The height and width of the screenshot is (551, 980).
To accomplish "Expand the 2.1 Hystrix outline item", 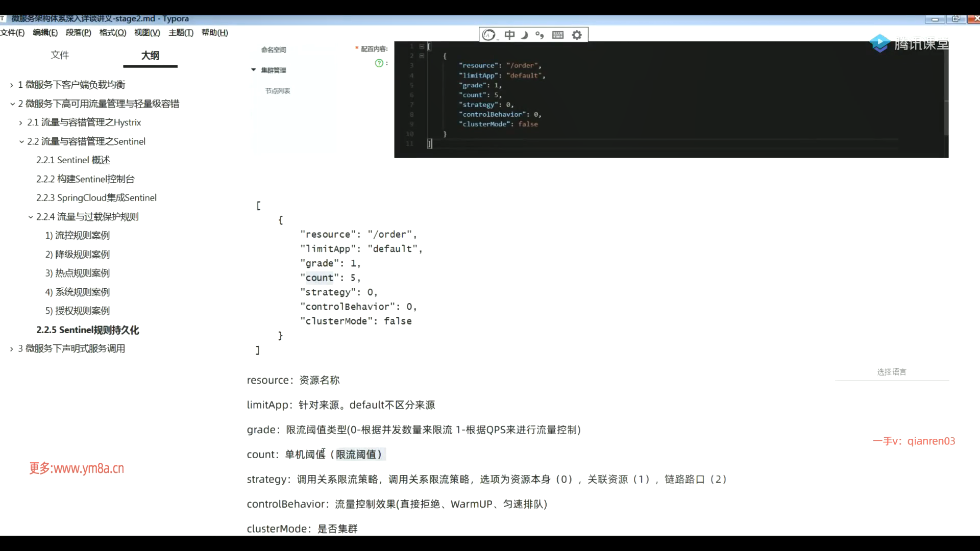I will pyautogui.click(x=20, y=123).
